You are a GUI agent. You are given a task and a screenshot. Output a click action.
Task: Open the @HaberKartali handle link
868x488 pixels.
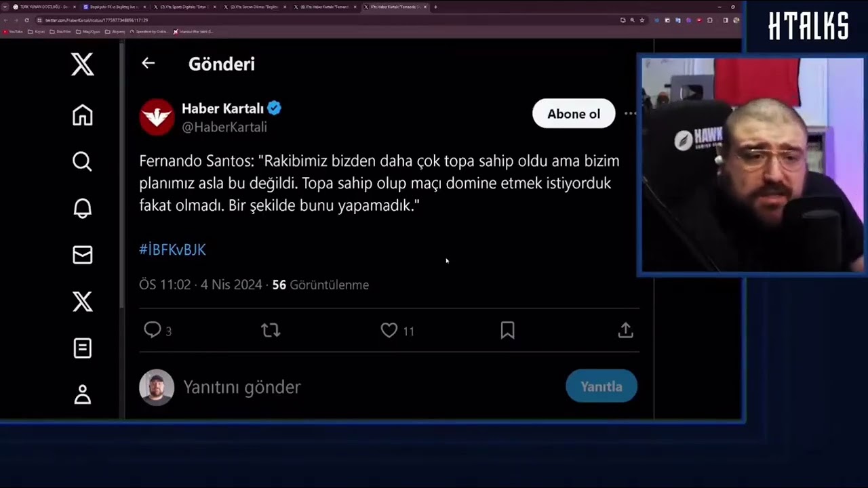(x=224, y=127)
